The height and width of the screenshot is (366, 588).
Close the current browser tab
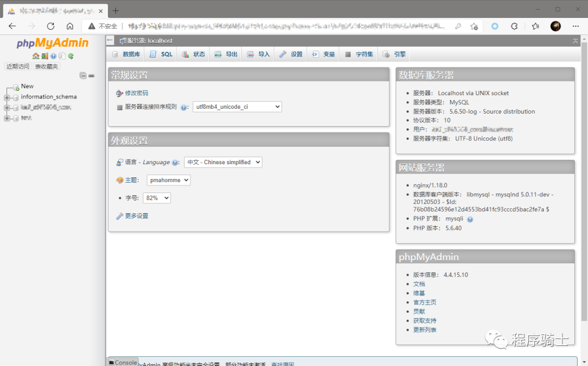click(x=101, y=11)
